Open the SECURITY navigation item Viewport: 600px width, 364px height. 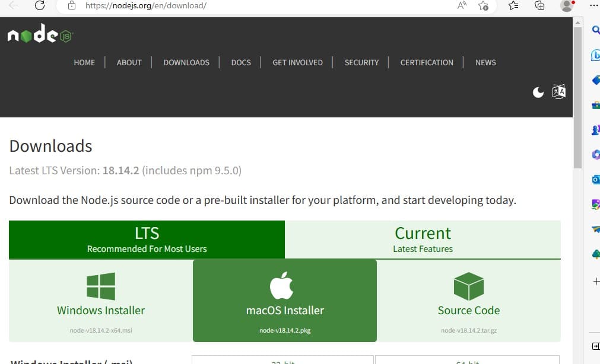pyautogui.click(x=361, y=62)
